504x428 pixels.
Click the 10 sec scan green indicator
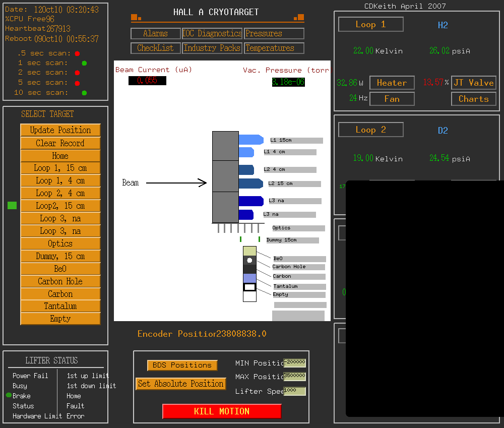point(84,93)
